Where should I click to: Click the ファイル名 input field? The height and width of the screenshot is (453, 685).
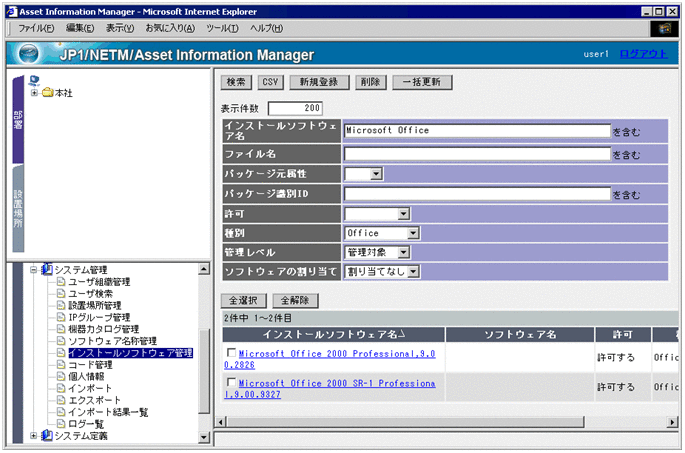tap(477, 154)
